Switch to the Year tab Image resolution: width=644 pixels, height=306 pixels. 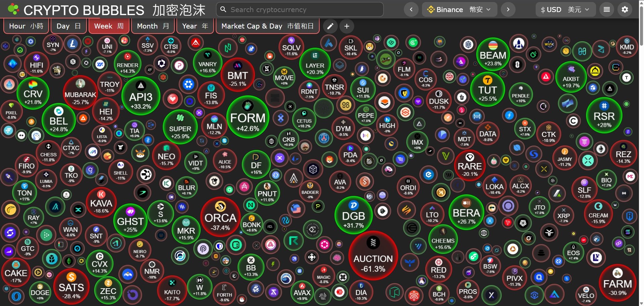195,26
